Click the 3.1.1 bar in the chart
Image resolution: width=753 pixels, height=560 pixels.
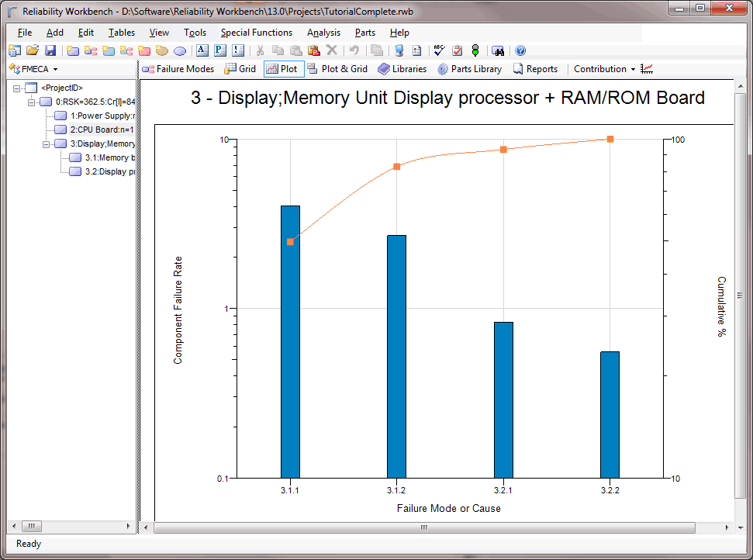[290, 341]
